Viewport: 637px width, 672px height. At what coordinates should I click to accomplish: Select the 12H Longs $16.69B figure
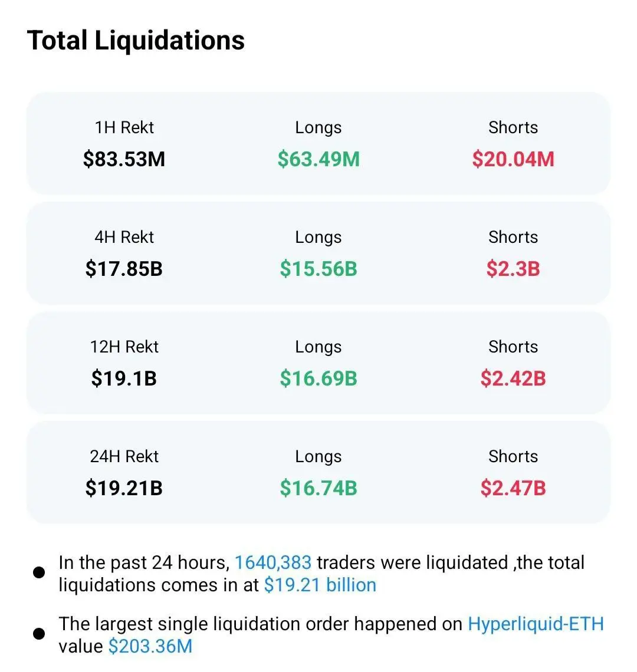coord(318,378)
